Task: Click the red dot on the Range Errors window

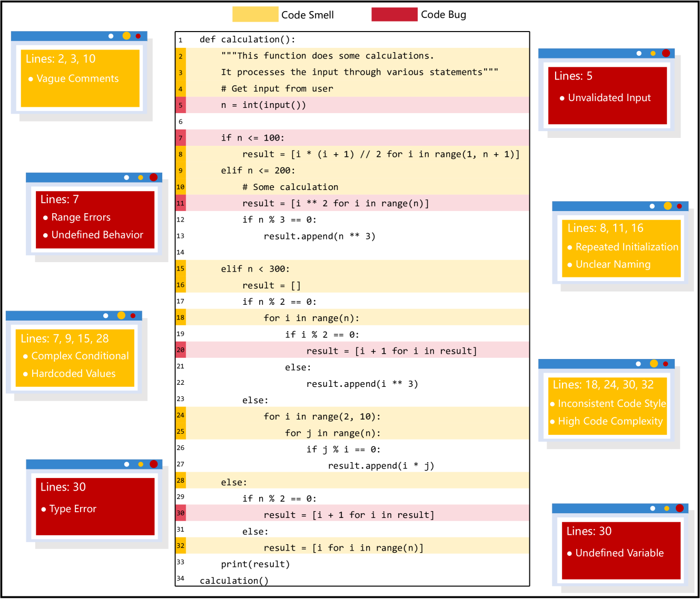Action: (153, 177)
